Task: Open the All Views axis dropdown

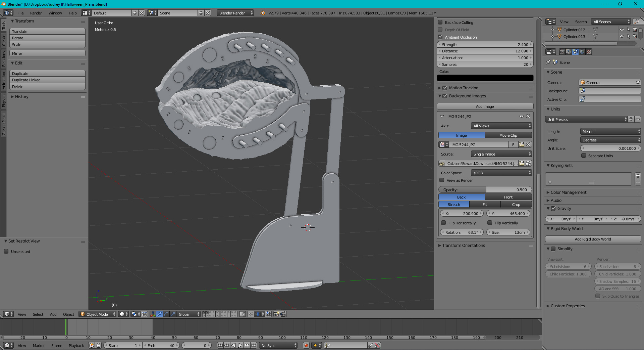Action: [501, 126]
